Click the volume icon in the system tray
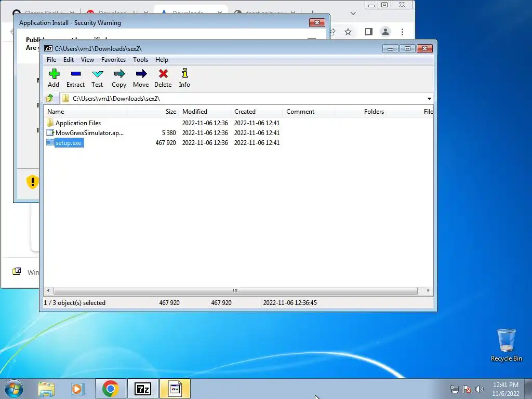The image size is (532, 399). 480,389
